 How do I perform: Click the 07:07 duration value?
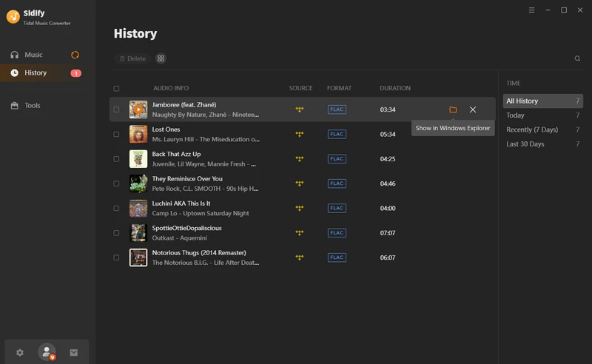coord(388,233)
